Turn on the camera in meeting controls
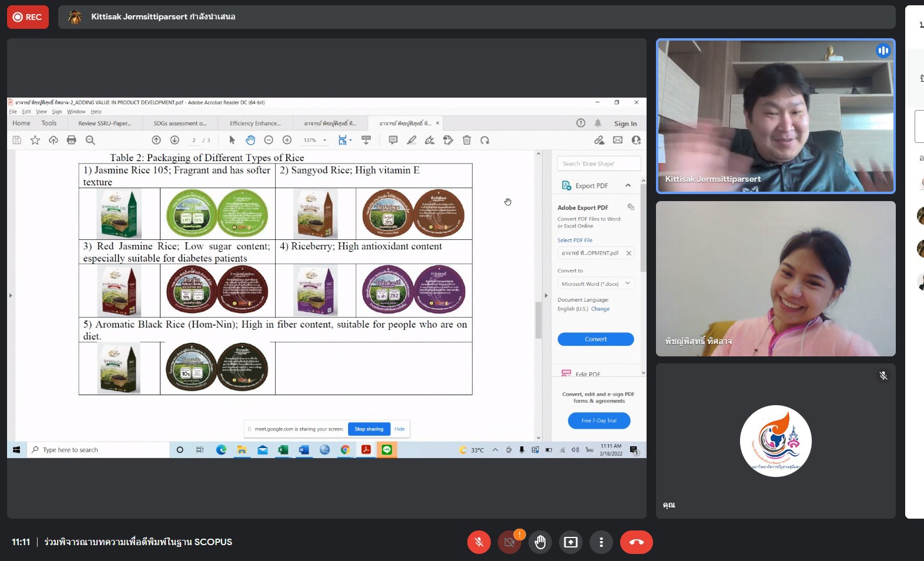Viewport: 924px width, 561px height. 510,542
